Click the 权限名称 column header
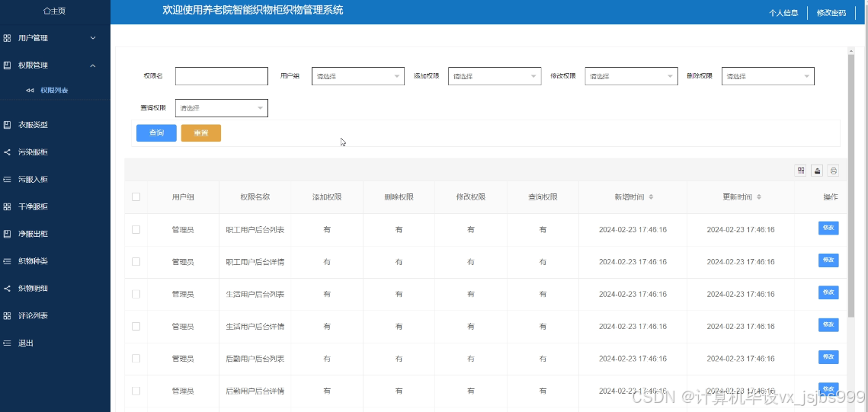The height and width of the screenshot is (412, 868). 255,197
